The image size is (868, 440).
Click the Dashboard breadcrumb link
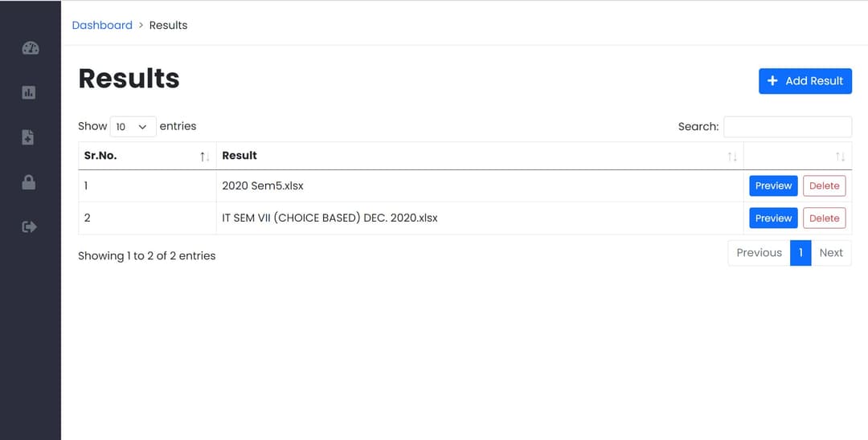point(102,26)
